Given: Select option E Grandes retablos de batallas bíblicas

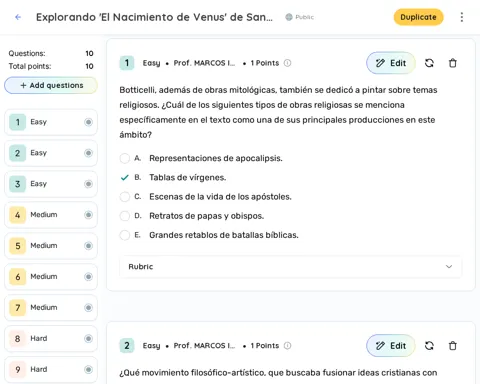Looking at the screenshot, I should coord(125,235).
